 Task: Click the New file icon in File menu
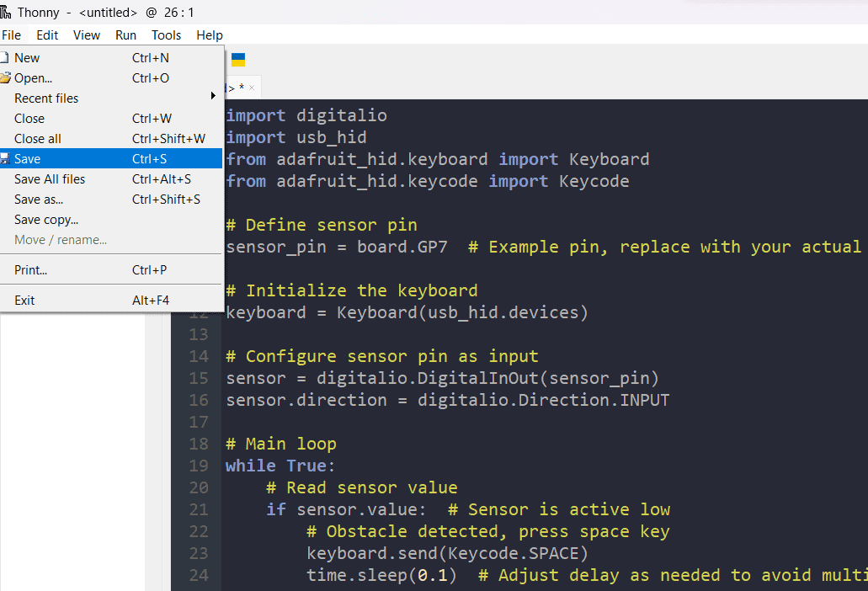[x=8, y=57]
